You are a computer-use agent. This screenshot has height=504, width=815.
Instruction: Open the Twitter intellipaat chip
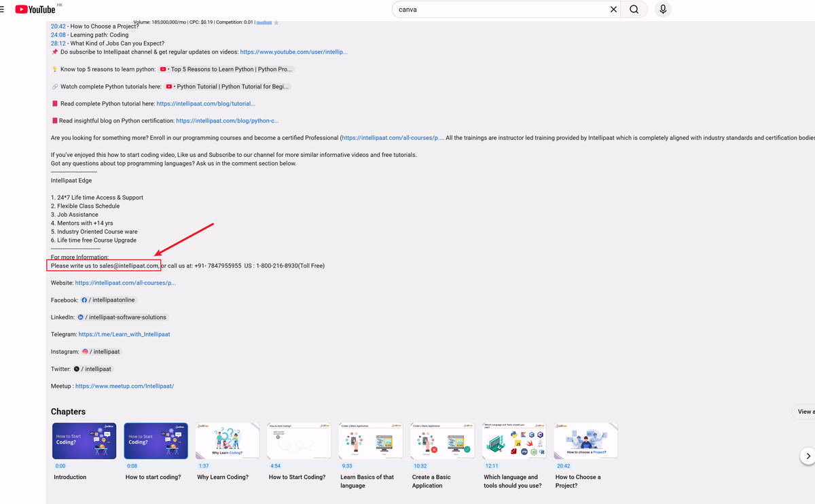(x=92, y=369)
